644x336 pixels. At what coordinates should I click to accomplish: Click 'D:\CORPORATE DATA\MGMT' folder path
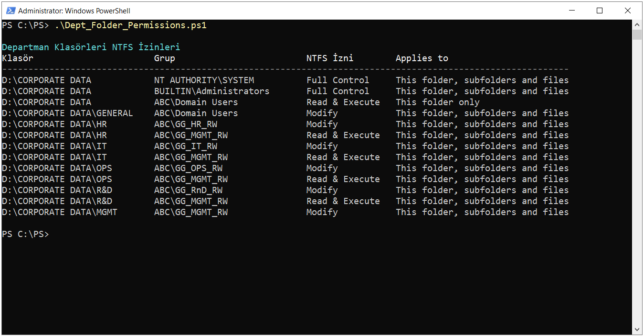coord(60,212)
